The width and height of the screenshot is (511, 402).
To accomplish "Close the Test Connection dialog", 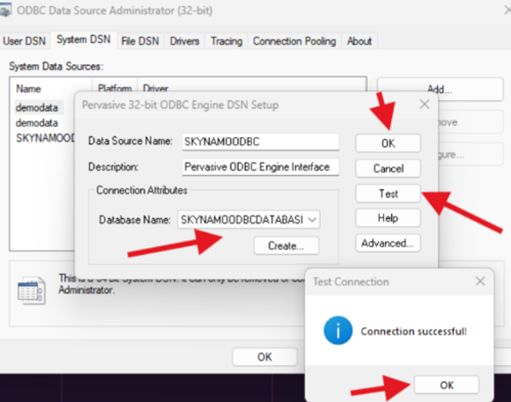I will 480,281.
